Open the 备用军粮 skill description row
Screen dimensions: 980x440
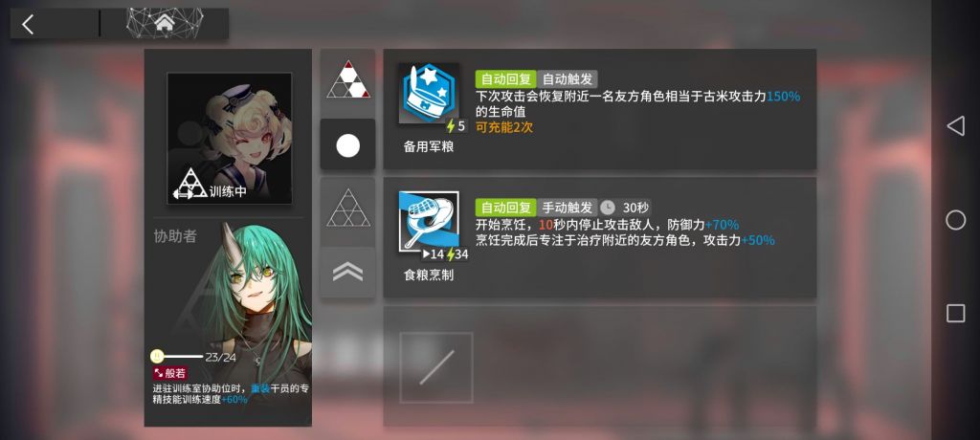click(599, 109)
